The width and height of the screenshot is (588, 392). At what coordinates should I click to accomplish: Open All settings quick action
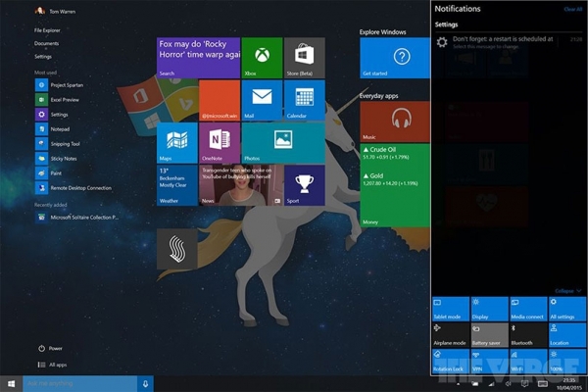567,309
